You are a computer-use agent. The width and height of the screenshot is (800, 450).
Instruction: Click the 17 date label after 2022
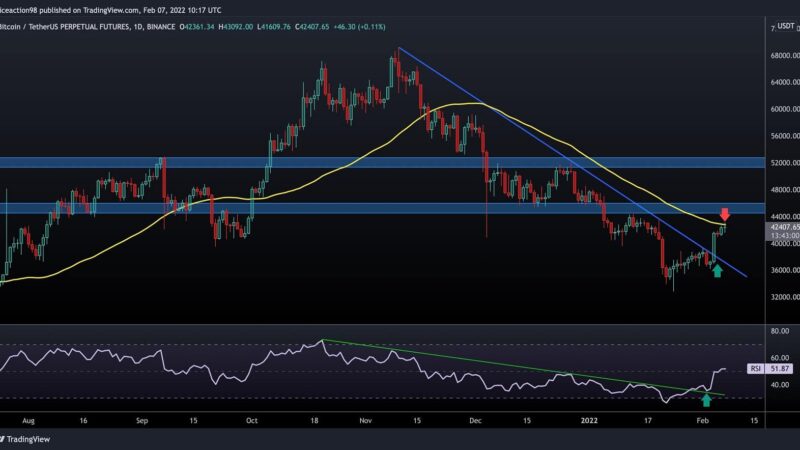[x=647, y=421]
